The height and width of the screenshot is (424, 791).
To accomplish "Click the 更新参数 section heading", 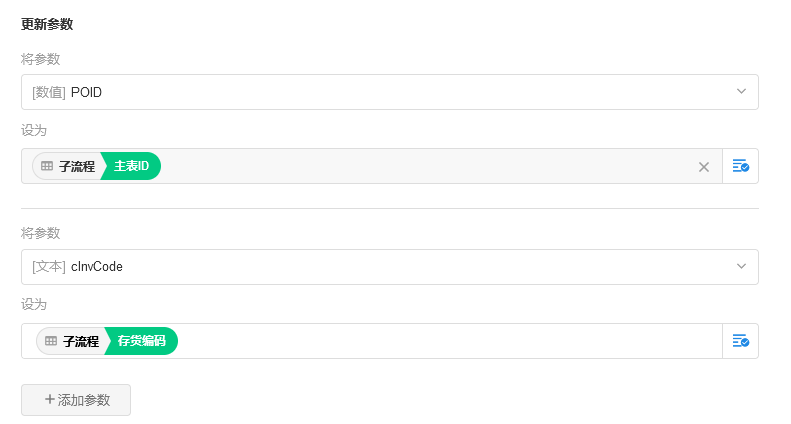I will click(47, 24).
